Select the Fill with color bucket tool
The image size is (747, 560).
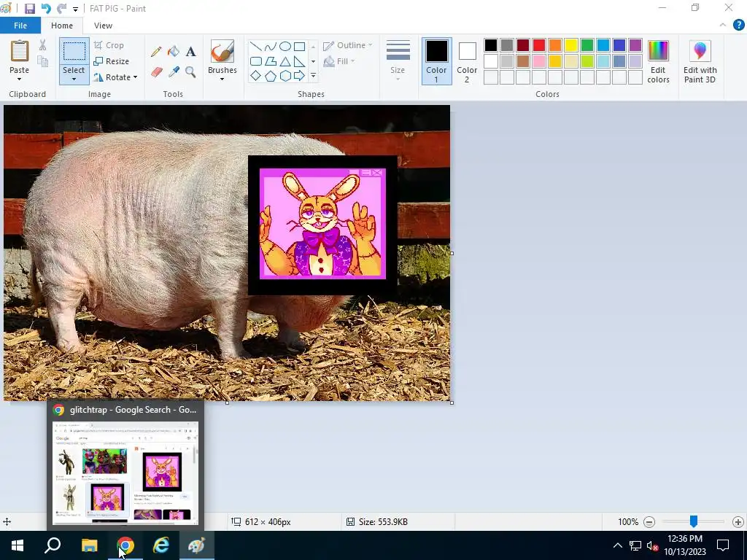coord(174,52)
